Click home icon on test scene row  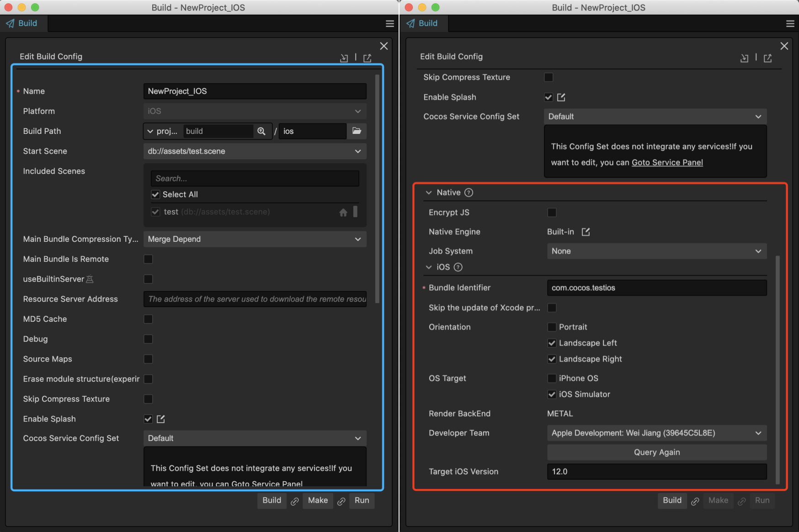coord(343,212)
